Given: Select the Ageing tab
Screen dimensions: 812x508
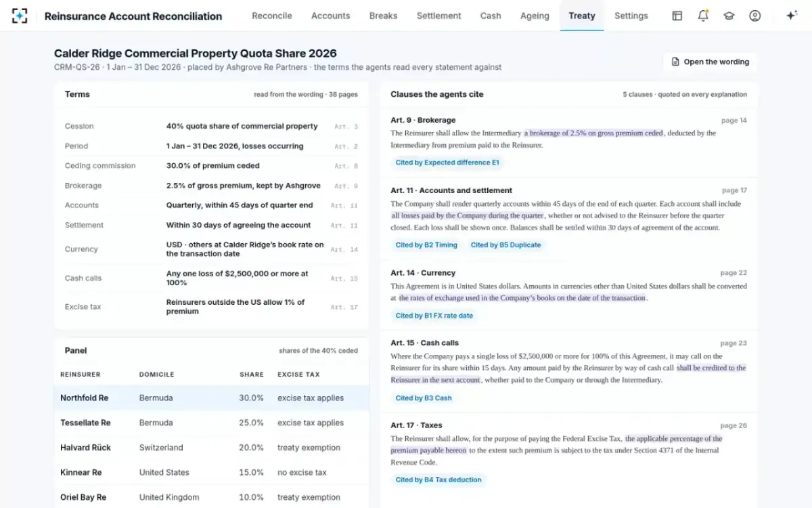Looking at the screenshot, I should pos(535,16).
